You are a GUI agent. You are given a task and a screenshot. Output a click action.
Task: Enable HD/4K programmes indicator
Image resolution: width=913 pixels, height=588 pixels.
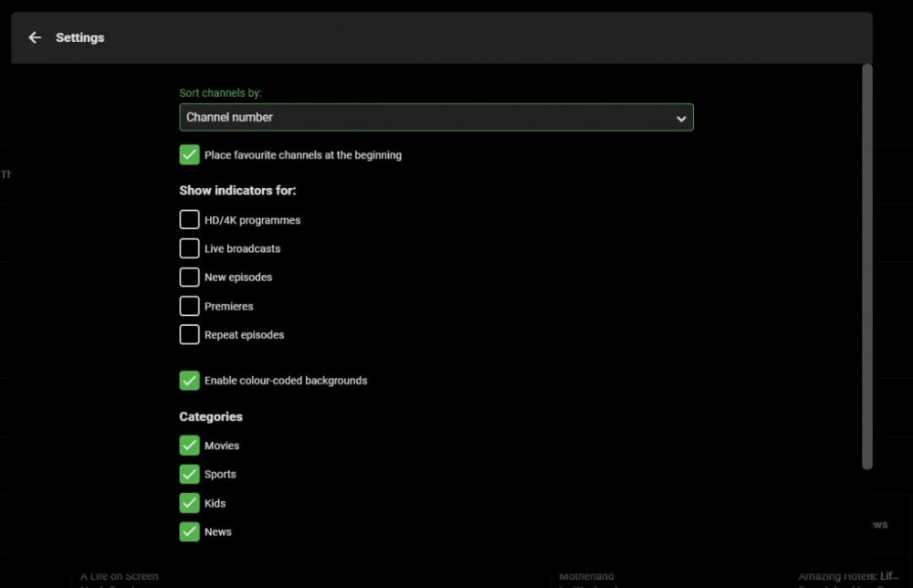(189, 219)
